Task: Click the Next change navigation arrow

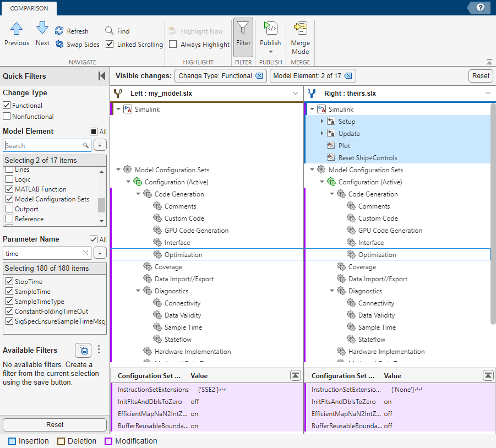Action: coord(42,33)
